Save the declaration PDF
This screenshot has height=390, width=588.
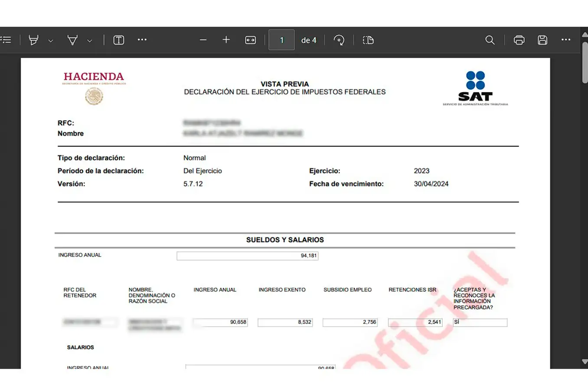point(542,39)
